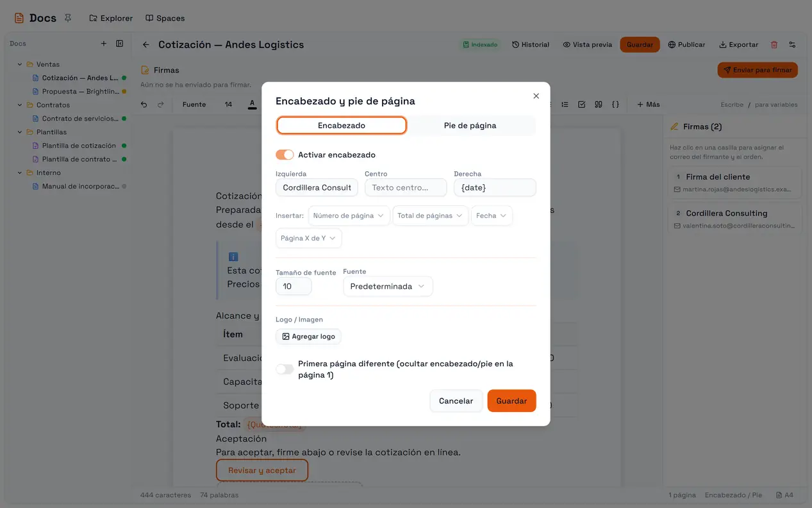Switch to the Pie de página tab

470,126
